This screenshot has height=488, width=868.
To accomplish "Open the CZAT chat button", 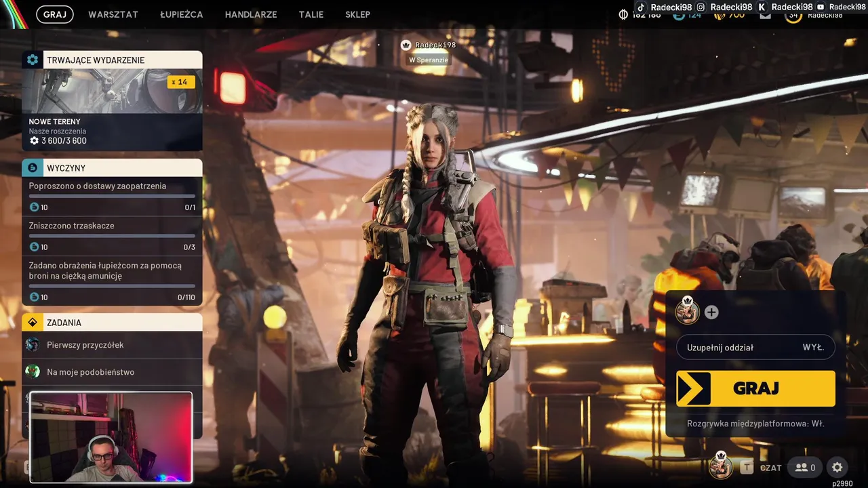I will click(x=770, y=468).
